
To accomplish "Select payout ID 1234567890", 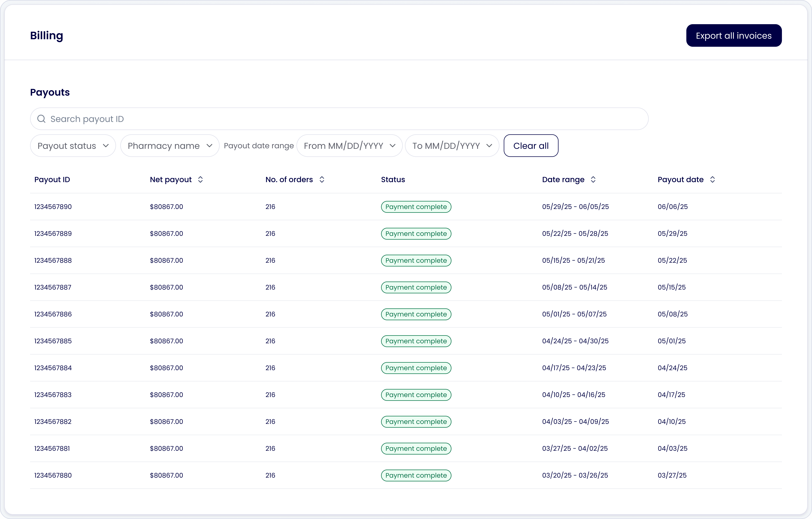I will 53,207.
